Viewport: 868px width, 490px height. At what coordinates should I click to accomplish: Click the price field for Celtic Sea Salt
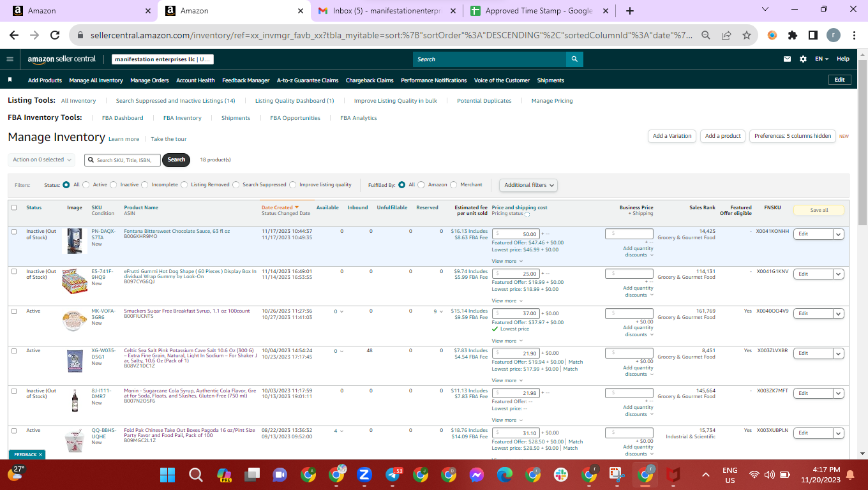[516, 353]
